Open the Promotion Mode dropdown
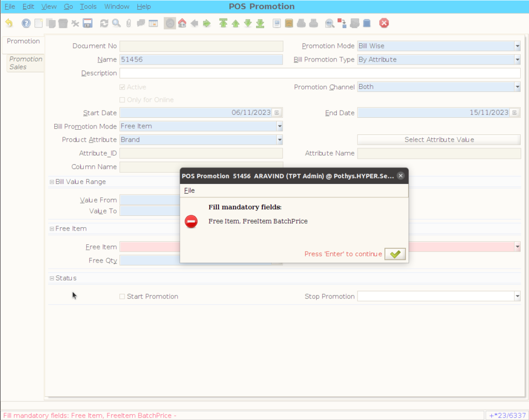This screenshot has width=529, height=420. pos(517,46)
